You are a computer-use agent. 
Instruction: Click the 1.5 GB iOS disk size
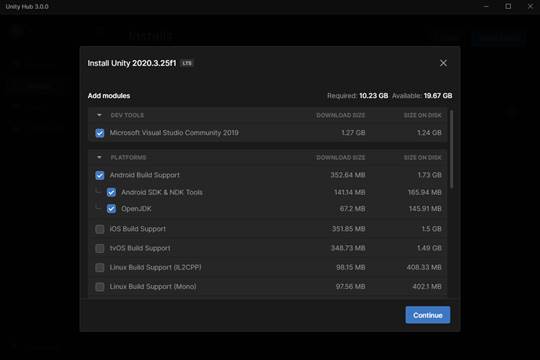432,229
